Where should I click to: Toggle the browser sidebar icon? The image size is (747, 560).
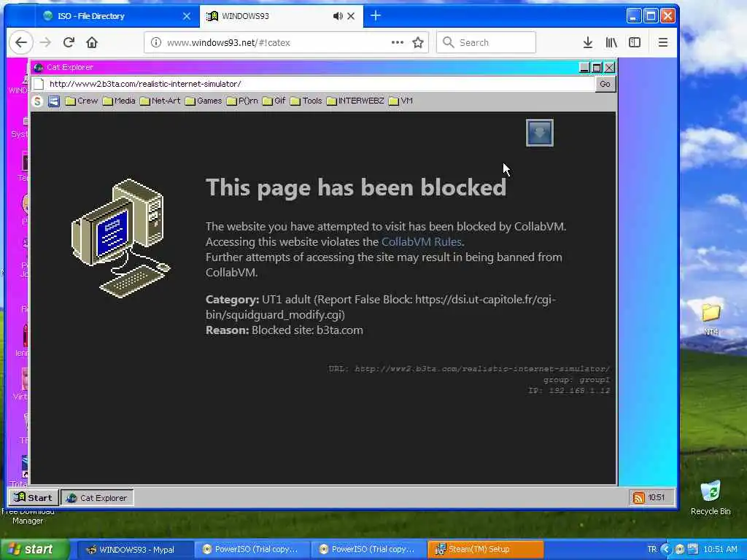pyautogui.click(x=635, y=43)
